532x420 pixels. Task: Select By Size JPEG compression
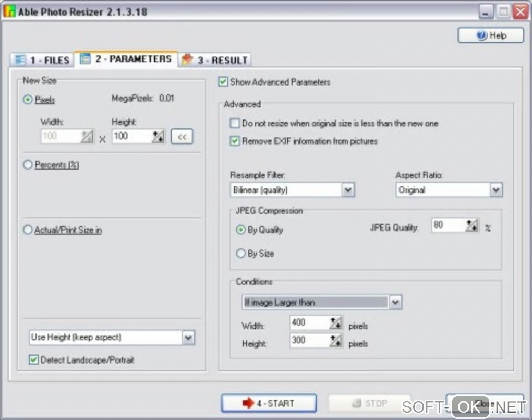coord(240,253)
